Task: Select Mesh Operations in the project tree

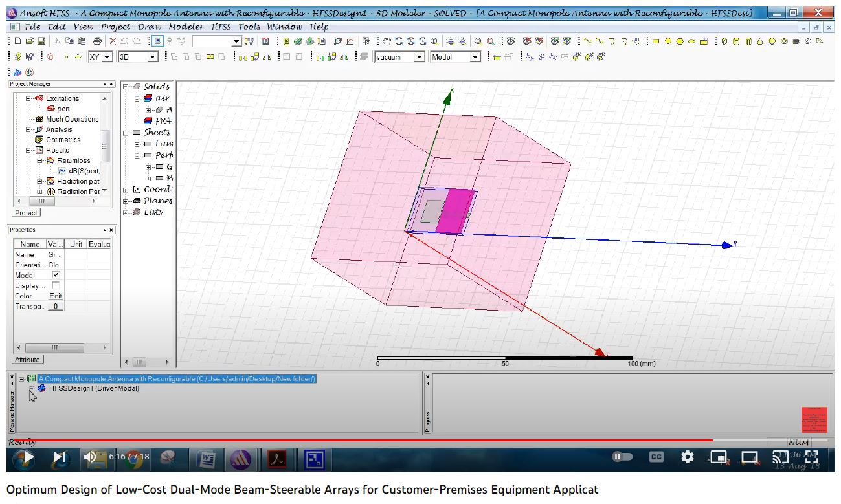Action: coord(72,119)
